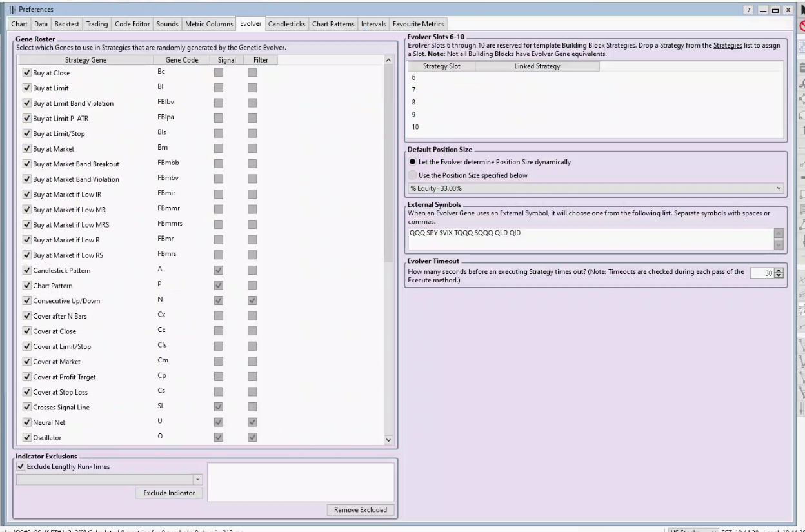
Task: Toggle the Filter box for Neural Net
Action: pos(252,422)
